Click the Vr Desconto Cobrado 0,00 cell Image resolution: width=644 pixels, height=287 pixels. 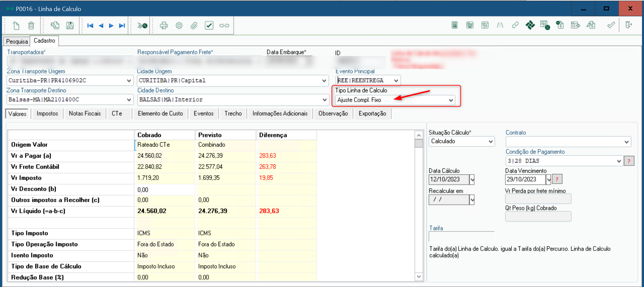(x=164, y=189)
